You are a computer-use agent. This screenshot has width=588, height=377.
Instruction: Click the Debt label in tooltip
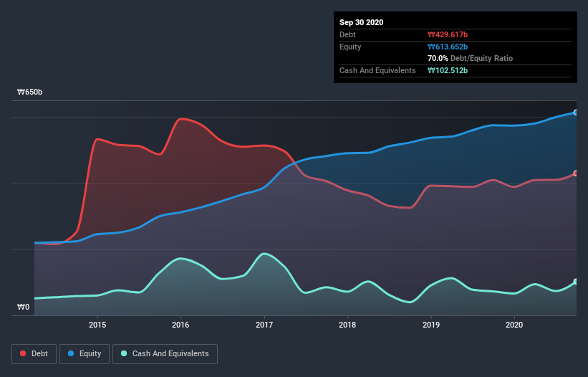point(347,34)
